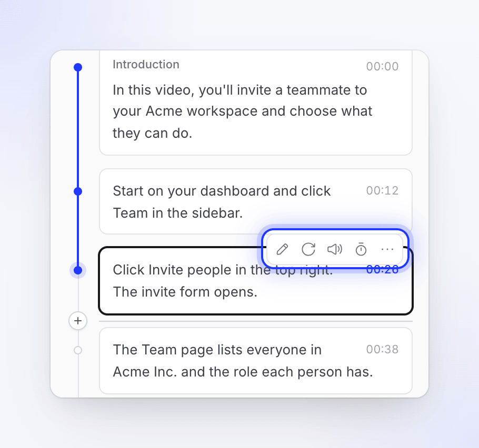Screen dimensions: 479x448
Task: Click the speaker audio icon
Action: click(x=335, y=249)
